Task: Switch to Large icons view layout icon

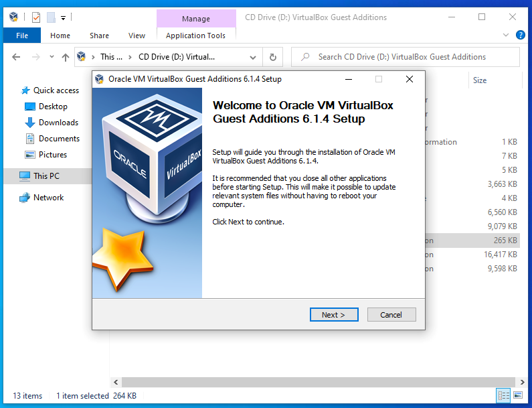Action: [518, 395]
